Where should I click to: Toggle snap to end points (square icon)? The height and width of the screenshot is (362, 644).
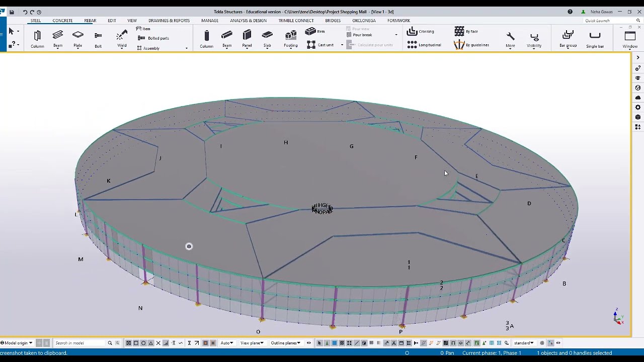(136, 343)
